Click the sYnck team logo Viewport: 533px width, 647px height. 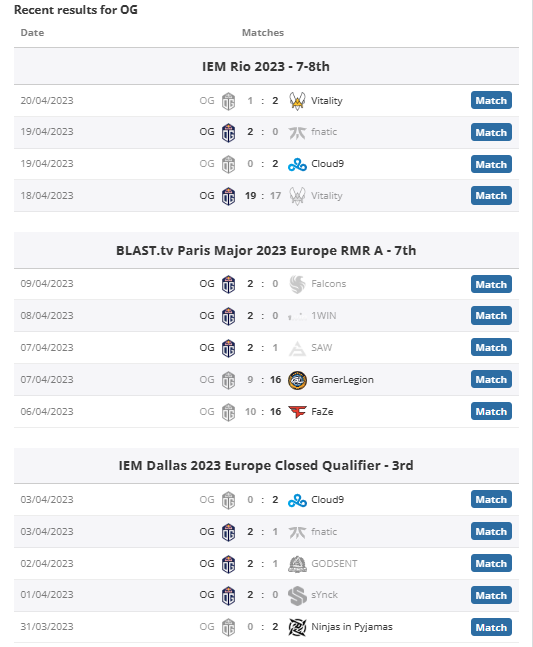[297, 595]
